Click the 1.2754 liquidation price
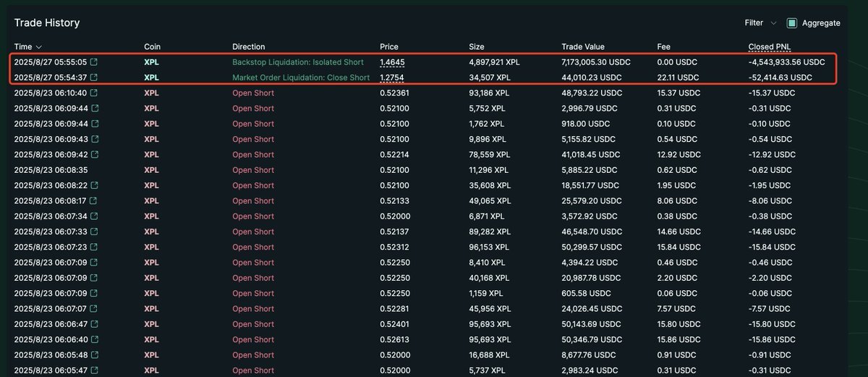868x377 pixels. [x=392, y=77]
